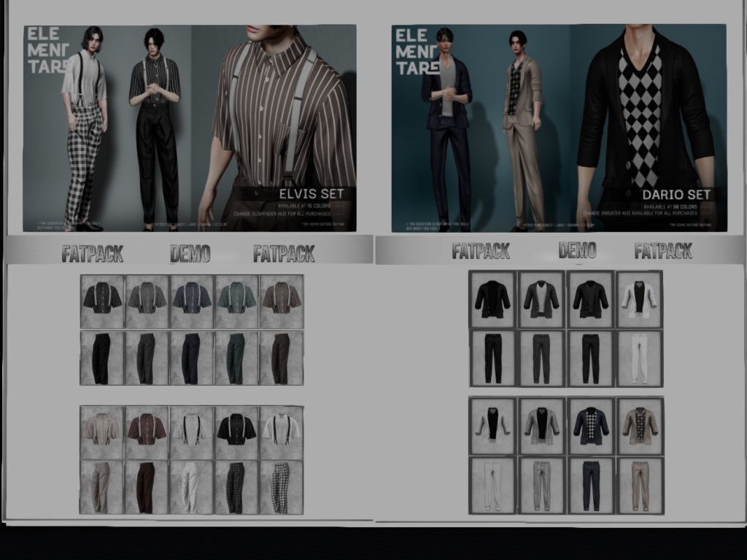This screenshot has height=560, width=747.
Task: Pick the teal green striped Elvis shirt
Action: pos(237,301)
